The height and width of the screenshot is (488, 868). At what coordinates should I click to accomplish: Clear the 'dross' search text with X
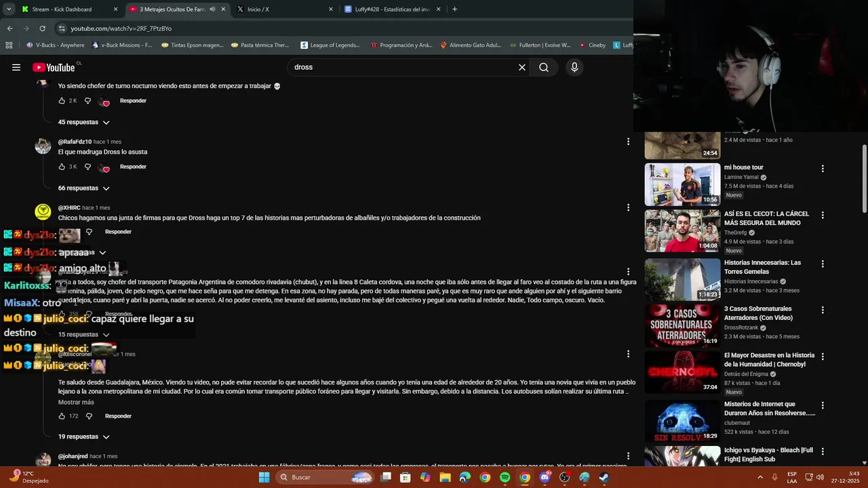point(522,67)
